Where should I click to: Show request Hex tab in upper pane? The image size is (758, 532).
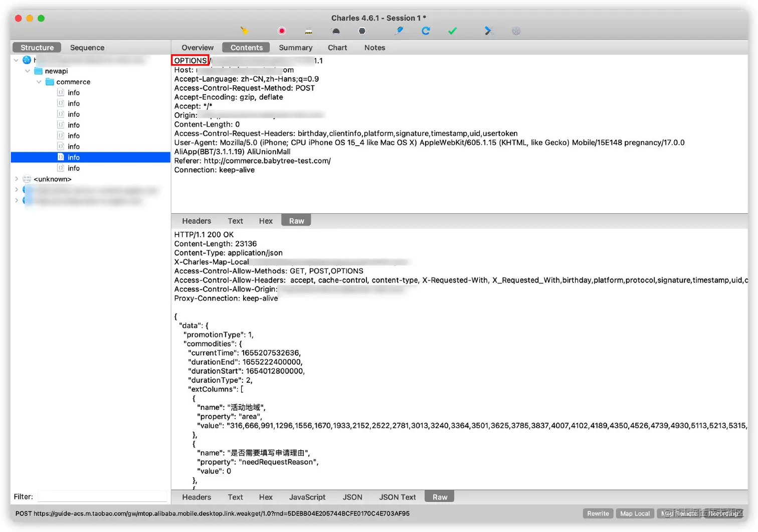[x=266, y=221]
